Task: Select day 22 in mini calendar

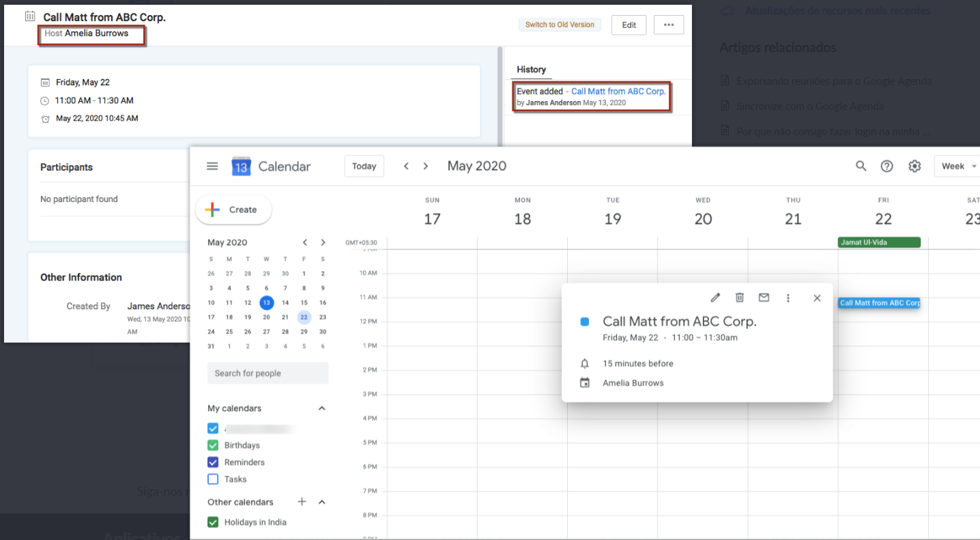Action: [x=304, y=317]
